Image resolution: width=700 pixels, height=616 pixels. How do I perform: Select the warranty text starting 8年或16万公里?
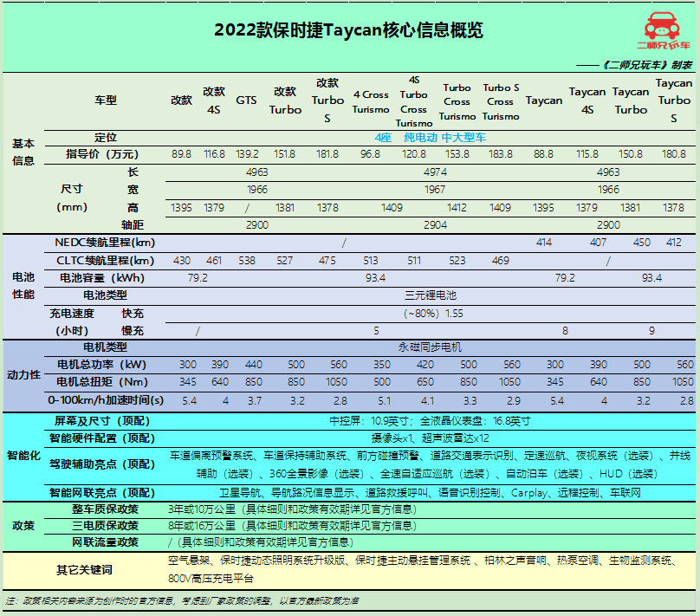point(293,526)
